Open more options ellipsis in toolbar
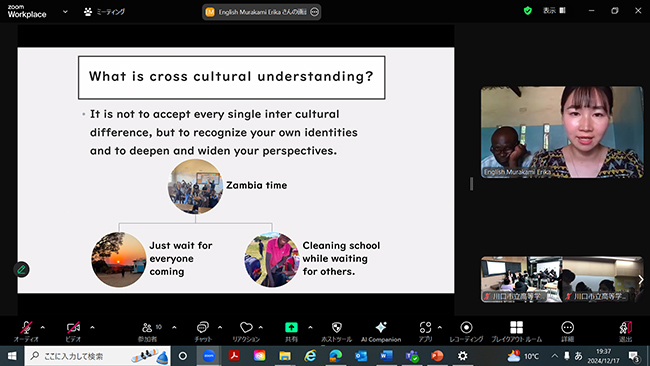 click(x=568, y=327)
